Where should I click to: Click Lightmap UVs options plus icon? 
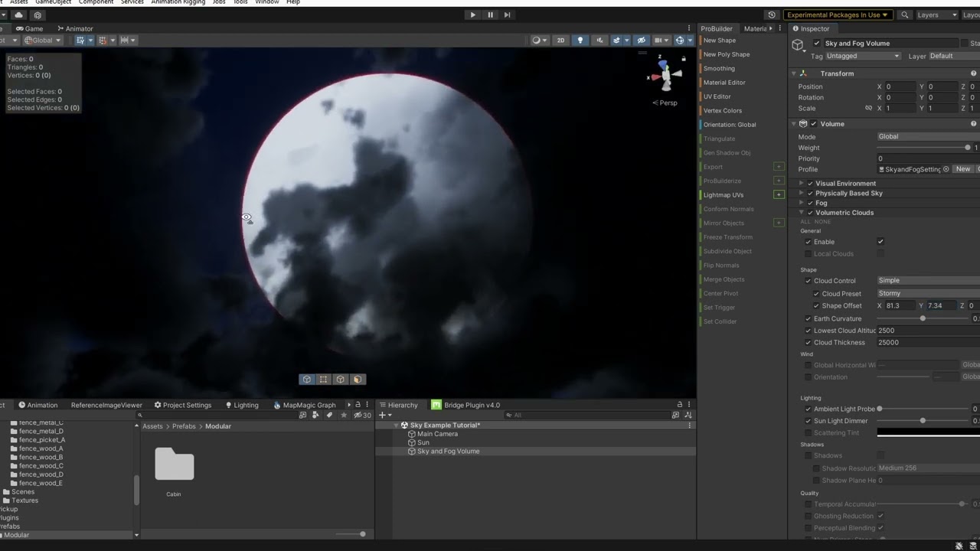point(779,194)
